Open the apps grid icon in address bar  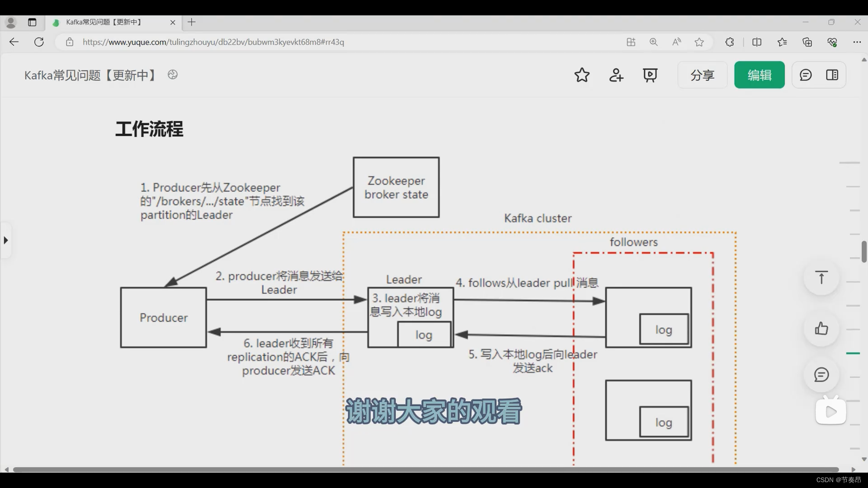pos(631,42)
